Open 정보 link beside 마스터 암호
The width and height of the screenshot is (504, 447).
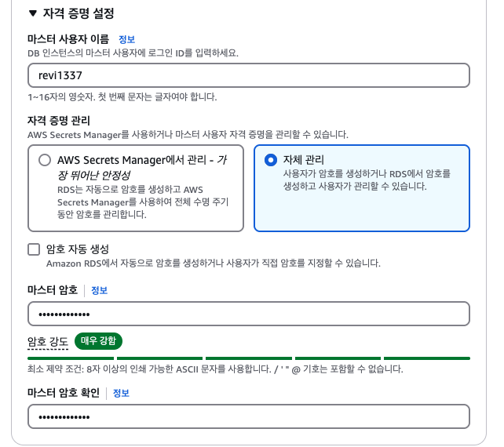(99, 290)
